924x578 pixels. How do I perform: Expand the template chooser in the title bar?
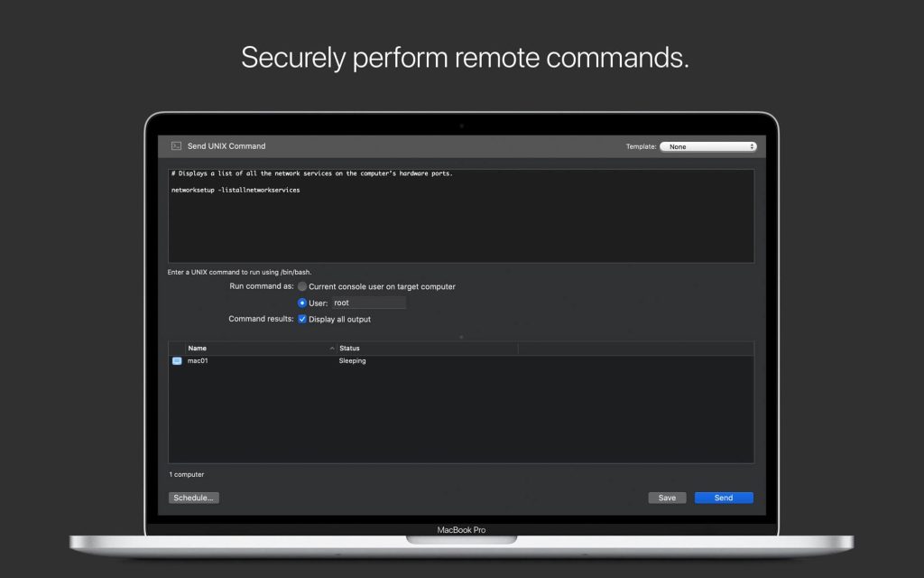pyautogui.click(x=708, y=146)
